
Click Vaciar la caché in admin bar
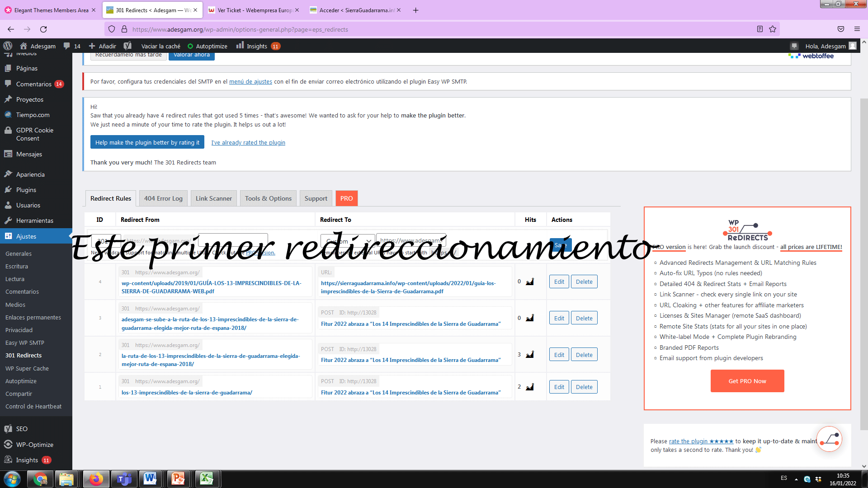(161, 46)
